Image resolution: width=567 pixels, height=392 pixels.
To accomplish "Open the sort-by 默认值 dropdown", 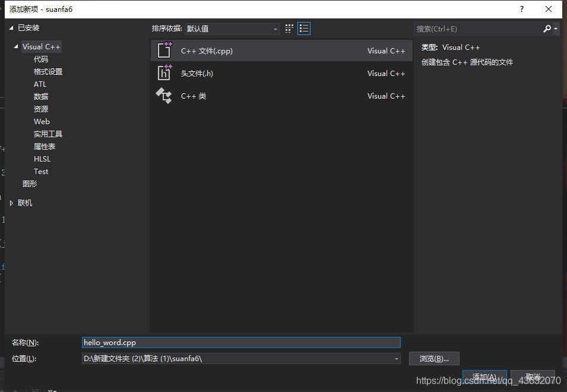I will click(232, 29).
